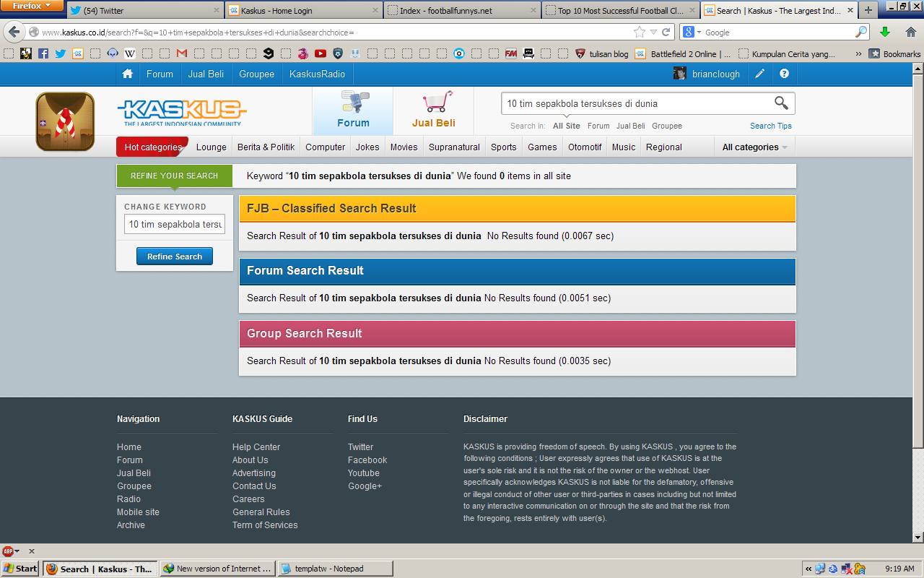
Task: Open the 9GAG bookmark icon
Action: point(269,53)
